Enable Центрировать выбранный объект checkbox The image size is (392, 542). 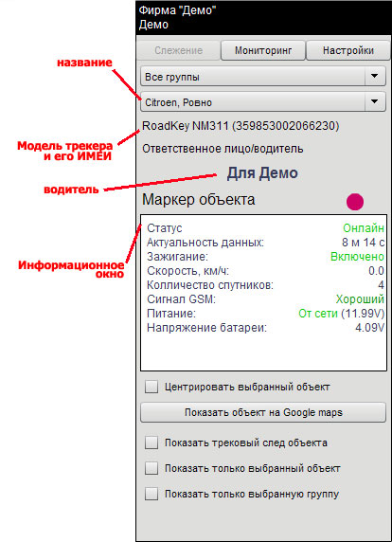(151, 387)
